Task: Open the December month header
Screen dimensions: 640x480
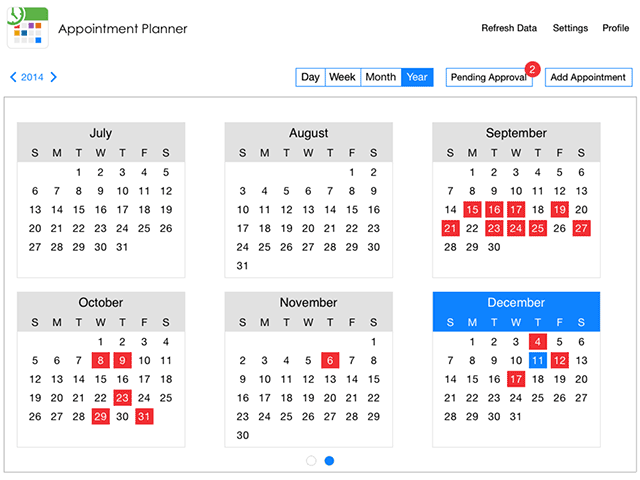Action: coord(516,302)
